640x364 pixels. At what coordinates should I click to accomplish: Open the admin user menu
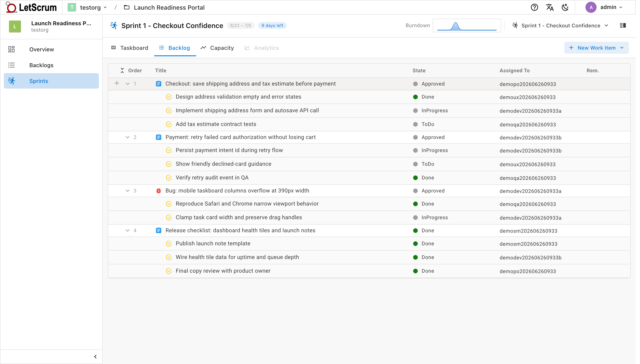pyautogui.click(x=604, y=7)
